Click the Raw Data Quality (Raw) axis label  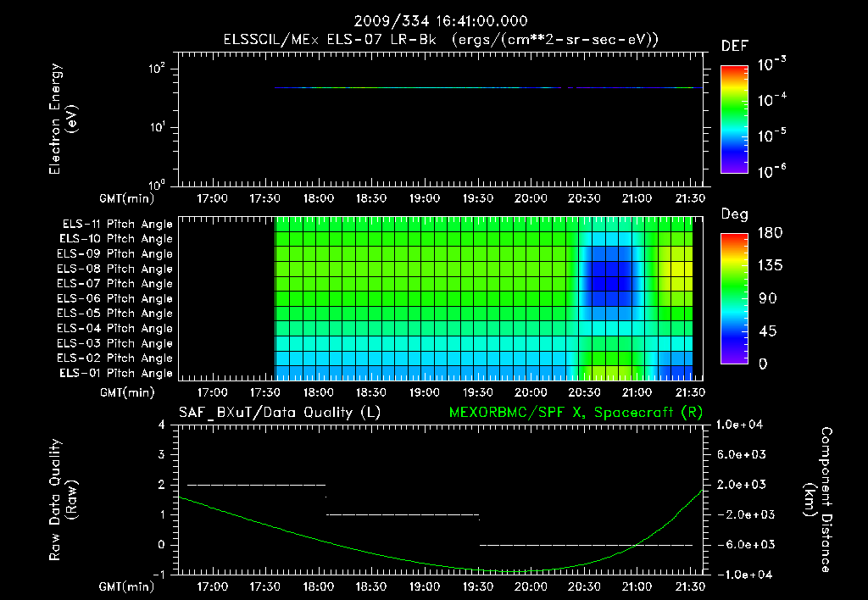[63, 500]
